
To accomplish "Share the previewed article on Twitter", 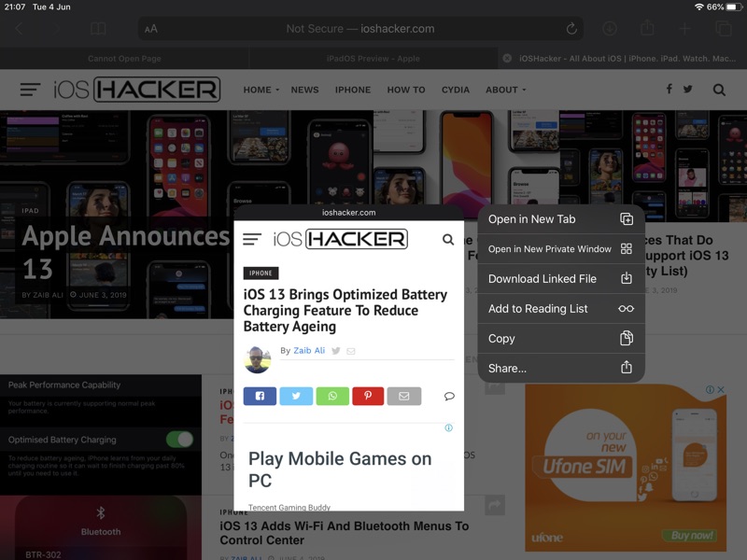I will pos(296,396).
